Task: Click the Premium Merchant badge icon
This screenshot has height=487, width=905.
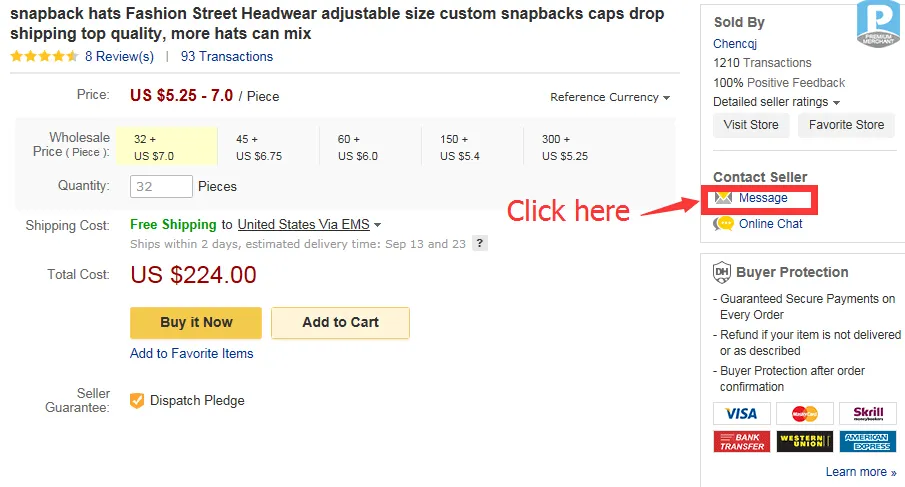Action: click(878, 24)
